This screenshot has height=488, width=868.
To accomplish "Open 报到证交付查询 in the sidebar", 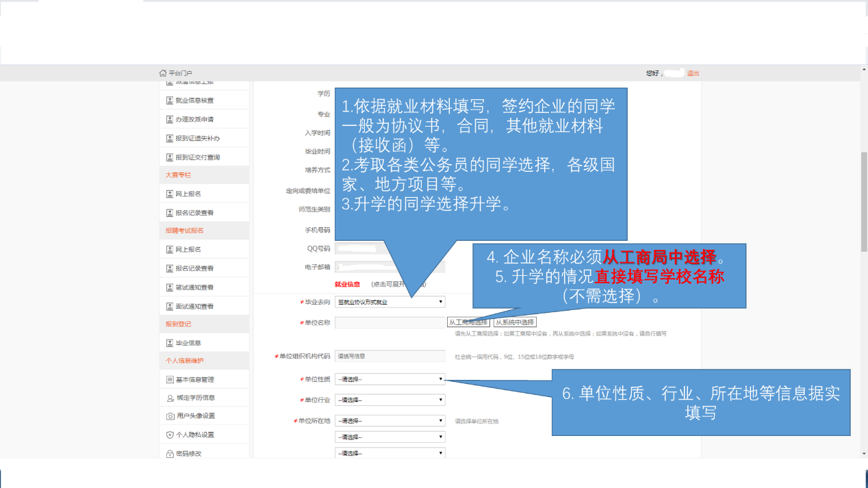I will click(197, 157).
